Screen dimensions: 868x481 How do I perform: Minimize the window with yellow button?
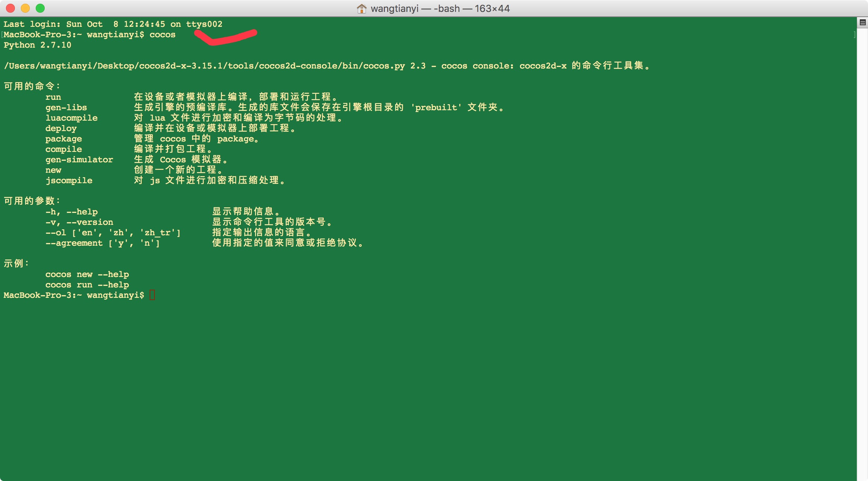pyautogui.click(x=25, y=8)
